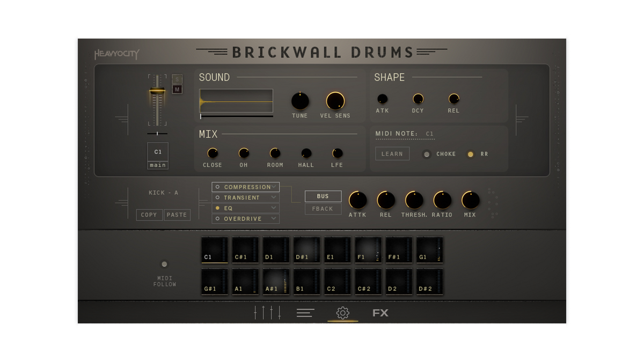Click the OH mic mix knob
Image resolution: width=644 pixels, height=362 pixels.
pos(244,153)
